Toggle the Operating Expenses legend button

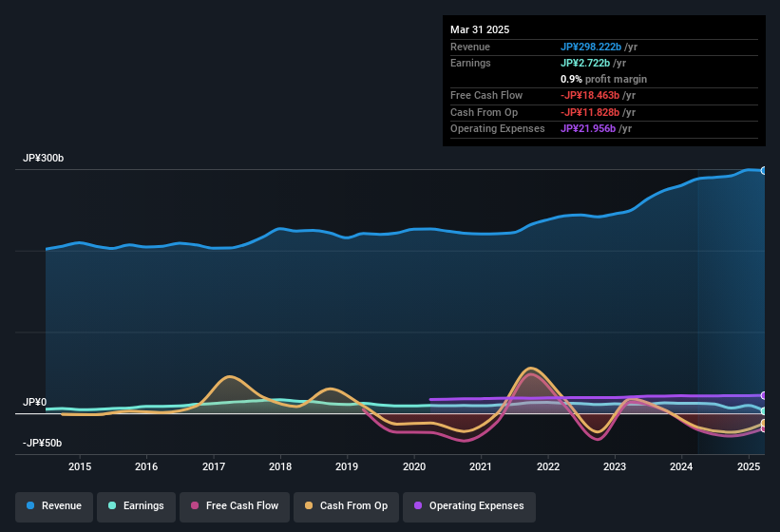(469, 506)
